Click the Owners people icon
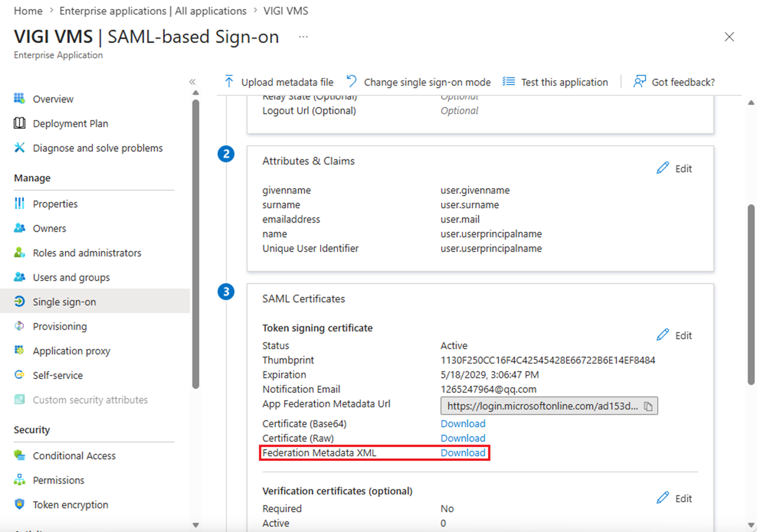The image size is (757, 532). pos(20,228)
